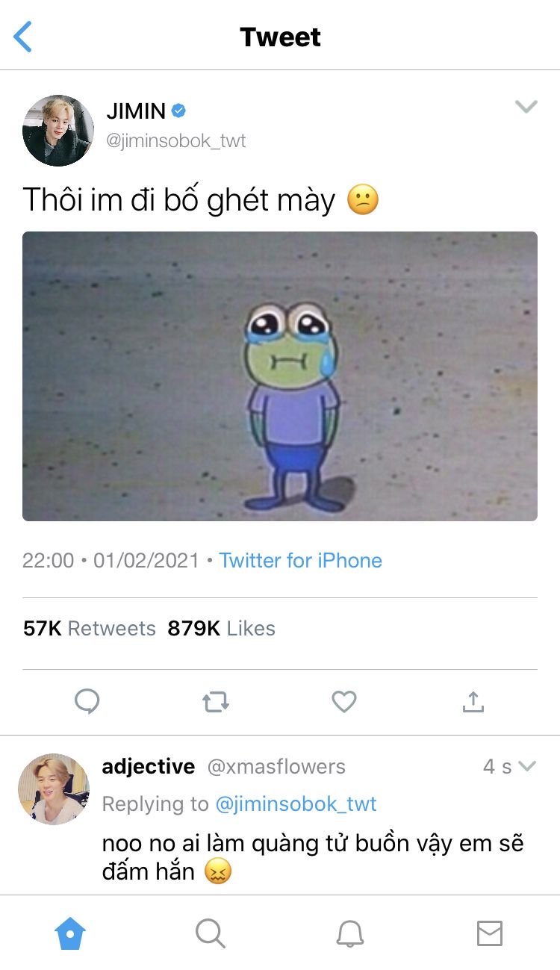Viewport: 560px width, 970px height.
Task: Open the crying frog image
Action: (x=280, y=376)
